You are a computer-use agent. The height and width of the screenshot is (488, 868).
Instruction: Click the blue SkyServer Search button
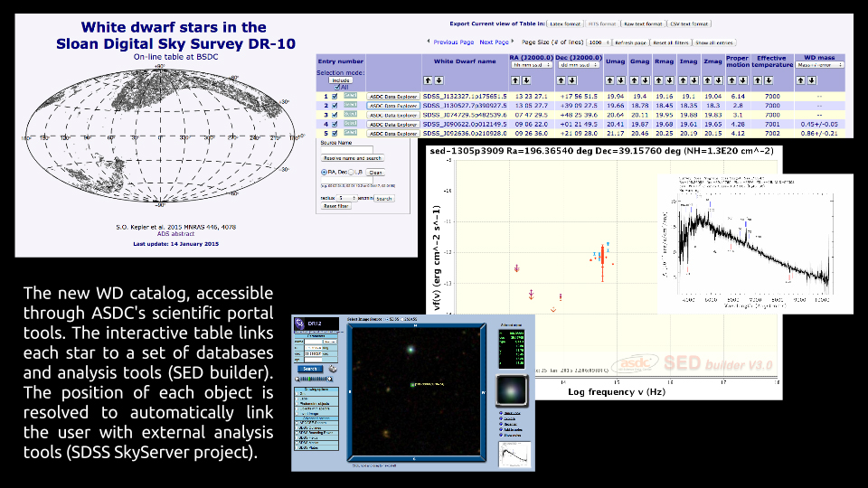coord(310,369)
